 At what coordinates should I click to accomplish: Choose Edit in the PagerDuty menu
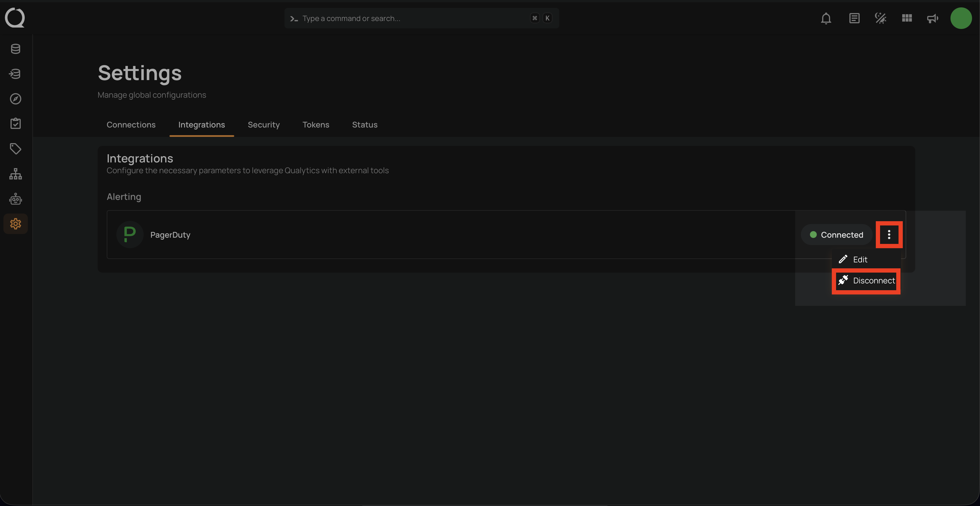point(860,260)
